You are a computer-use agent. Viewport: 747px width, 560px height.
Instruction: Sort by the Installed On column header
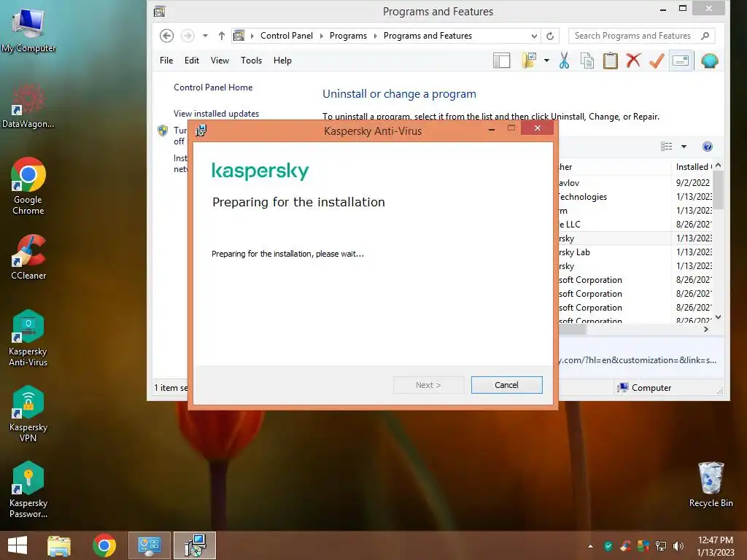coord(693,167)
